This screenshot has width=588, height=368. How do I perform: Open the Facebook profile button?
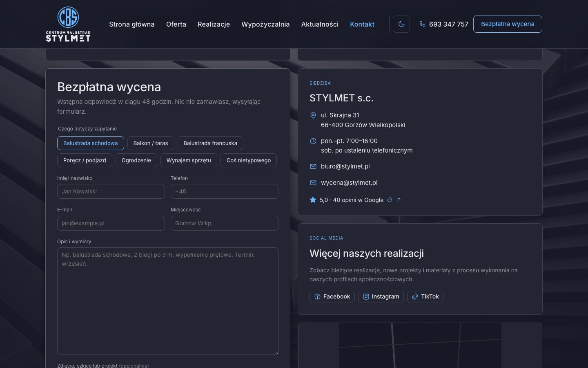332,297
